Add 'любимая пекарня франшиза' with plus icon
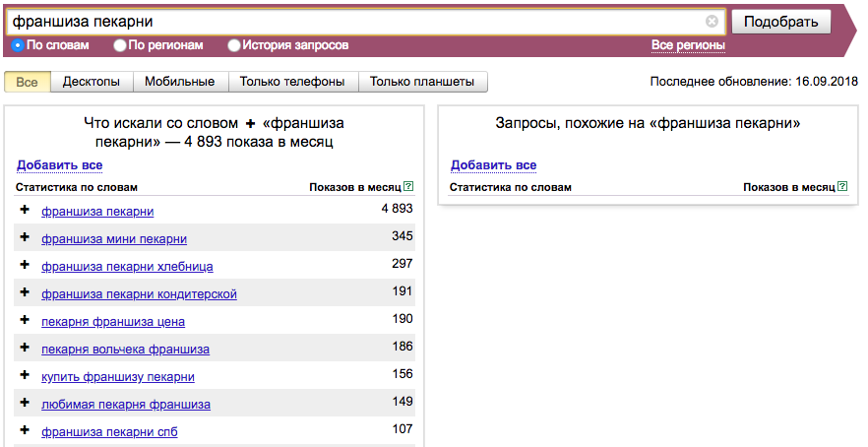868x447 pixels. click(x=25, y=402)
